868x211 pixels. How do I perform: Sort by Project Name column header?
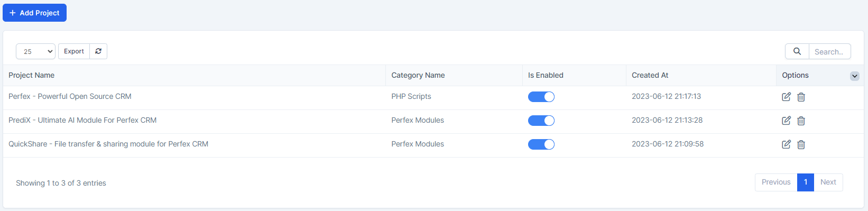point(32,75)
